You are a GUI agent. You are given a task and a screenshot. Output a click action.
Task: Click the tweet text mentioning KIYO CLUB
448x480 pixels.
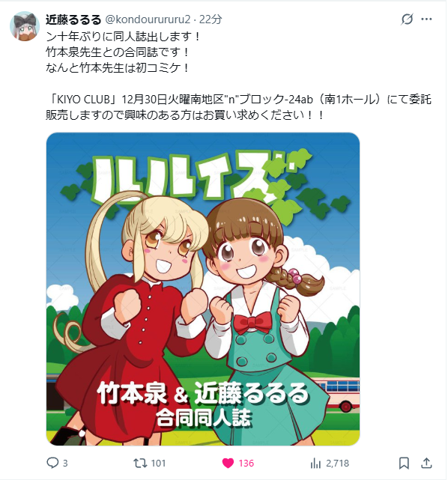(238, 107)
